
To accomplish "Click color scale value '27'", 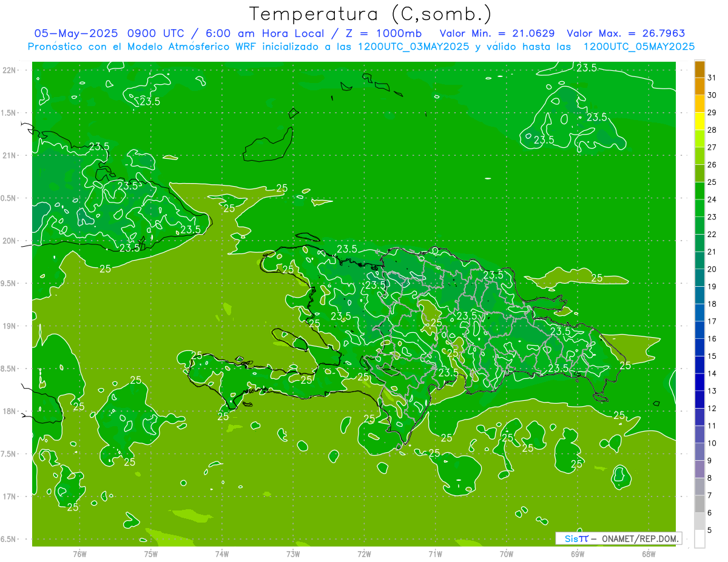I will point(712,147).
